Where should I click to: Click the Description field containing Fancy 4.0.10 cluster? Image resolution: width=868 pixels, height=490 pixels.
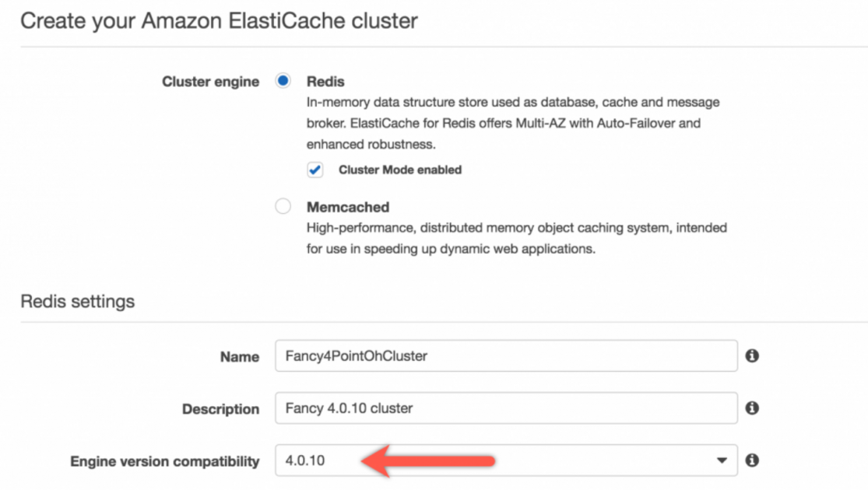click(506, 408)
